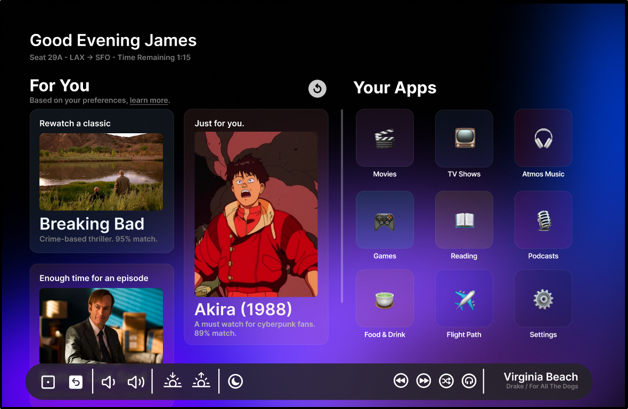Click the back arrow icon in bottom bar

tap(75, 382)
